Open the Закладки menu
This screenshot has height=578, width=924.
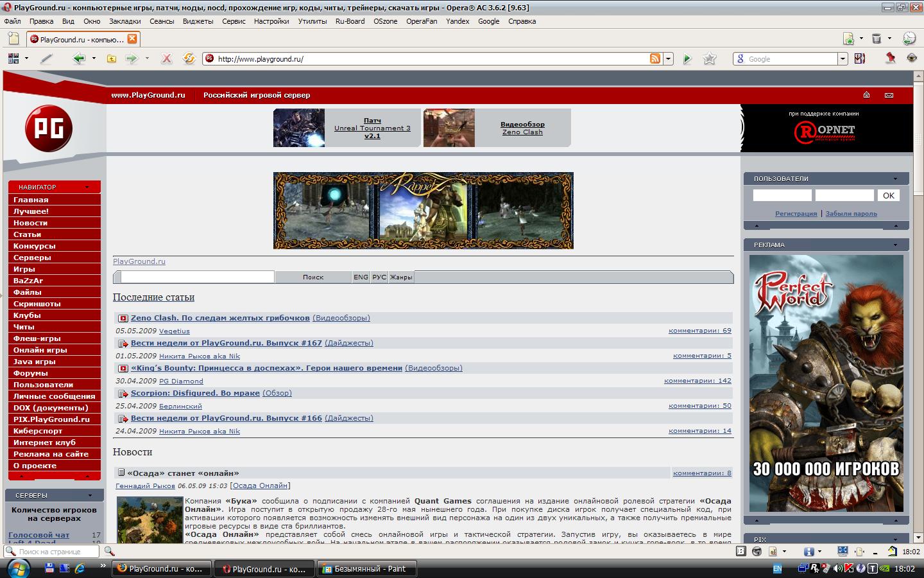124,21
